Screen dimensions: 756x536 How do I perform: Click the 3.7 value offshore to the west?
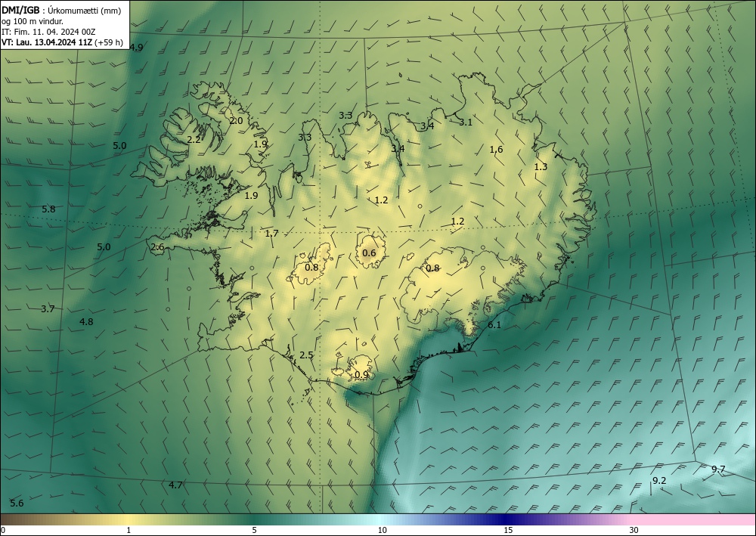(48, 309)
